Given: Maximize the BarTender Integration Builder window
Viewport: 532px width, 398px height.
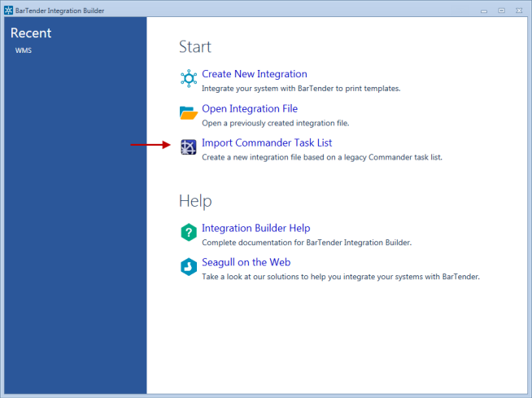Looking at the screenshot, I should 501,11.
